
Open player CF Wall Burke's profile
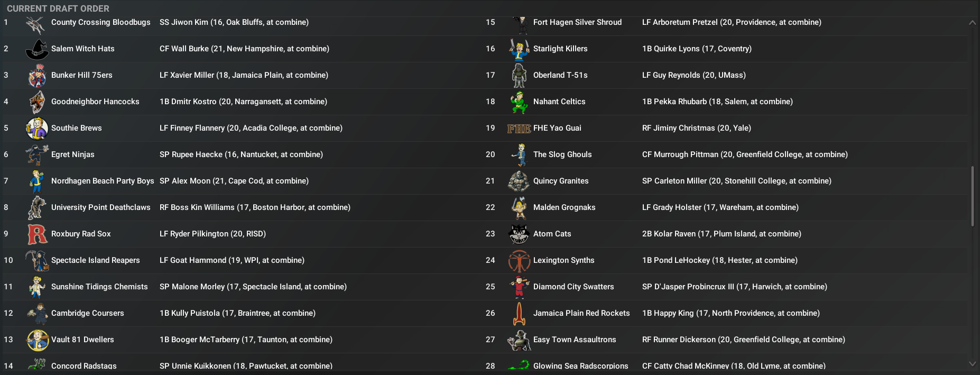click(244, 49)
